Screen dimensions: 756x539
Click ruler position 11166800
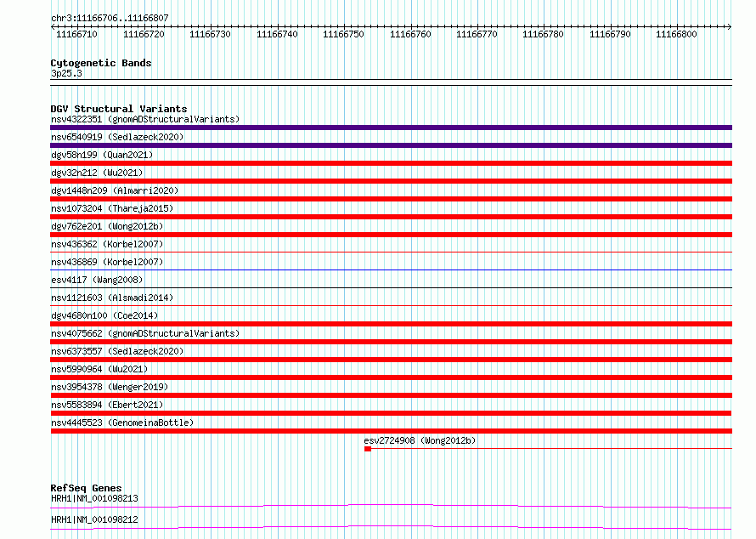point(676,34)
